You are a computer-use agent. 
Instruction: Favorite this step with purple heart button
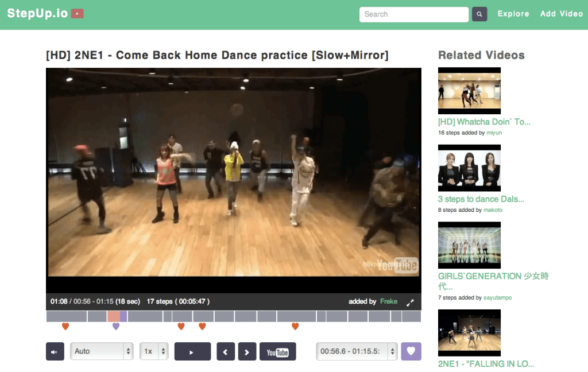click(411, 351)
